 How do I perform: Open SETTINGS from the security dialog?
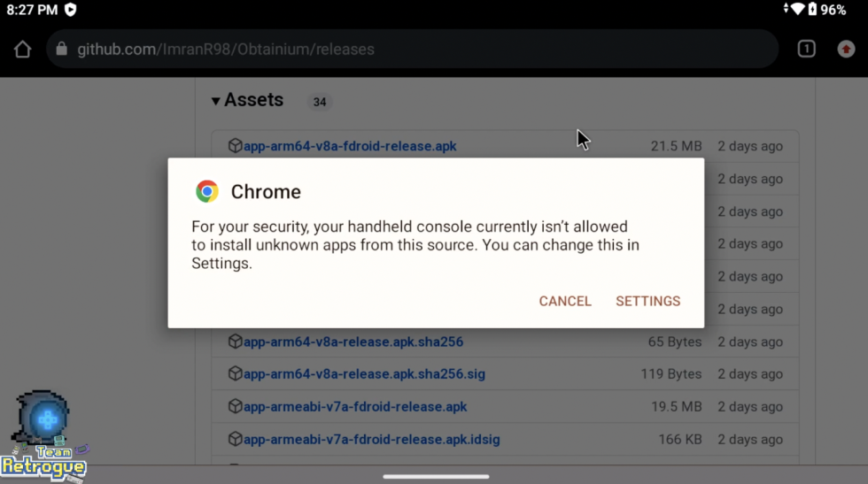(x=647, y=301)
